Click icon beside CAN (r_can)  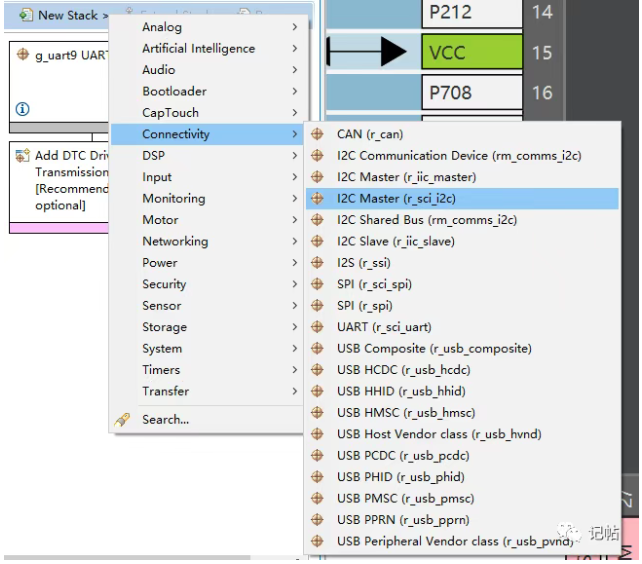pyautogui.click(x=317, y=134)
